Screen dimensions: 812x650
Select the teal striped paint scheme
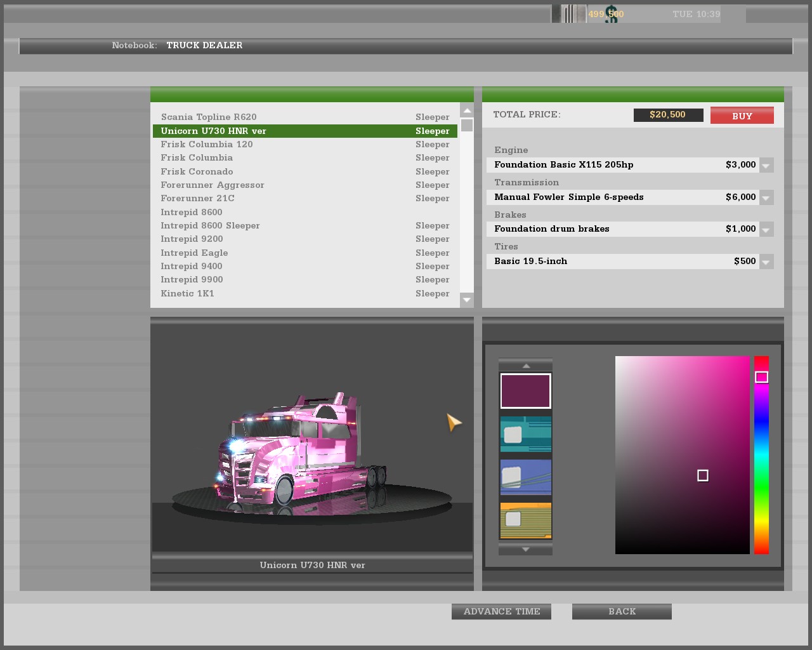[525, 434]
